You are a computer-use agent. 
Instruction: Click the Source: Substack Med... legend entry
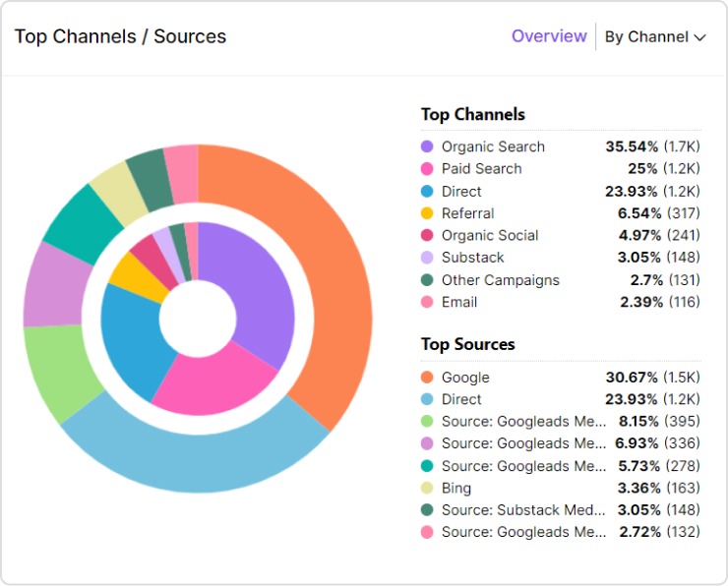click(x=523, y=510)
